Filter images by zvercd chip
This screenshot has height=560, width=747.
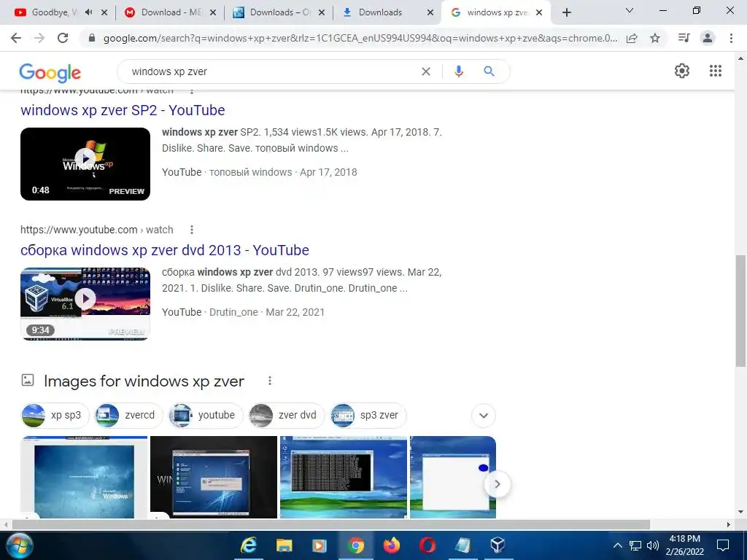pyautogui.click(x=128, y=415)
